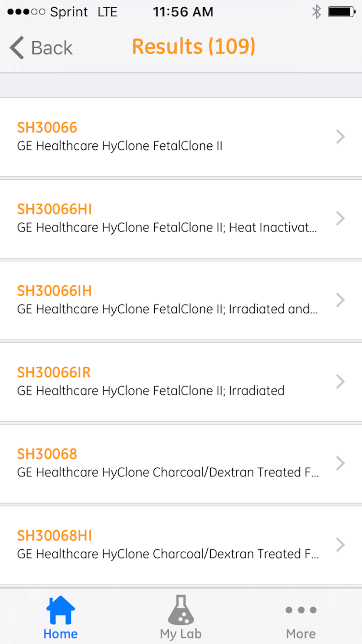Viewport: 362px width, 644px height.
Task: Open FetalClone II; Irradiated description
Action: [x=151, y=390]
